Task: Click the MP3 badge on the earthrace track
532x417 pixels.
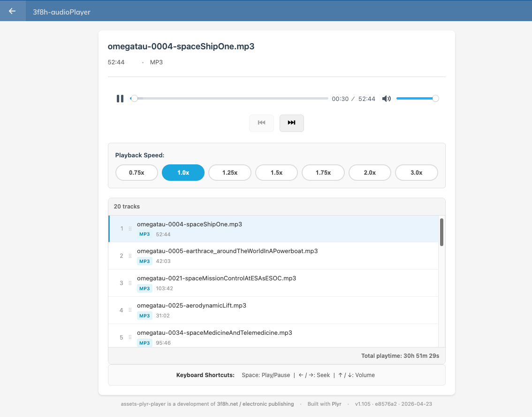Action: point(144,262)
